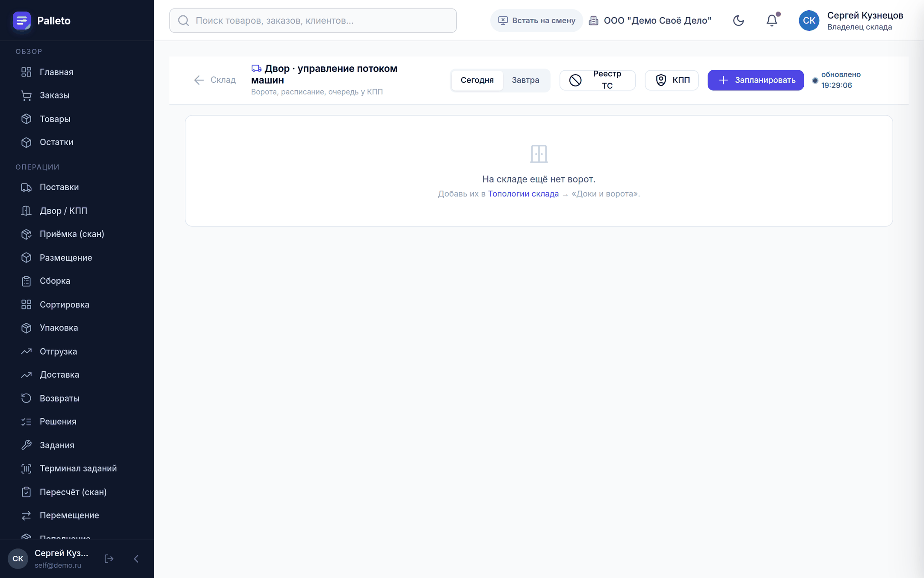
Task: Click the Доставка trend icon
Action: coord(27,375)
